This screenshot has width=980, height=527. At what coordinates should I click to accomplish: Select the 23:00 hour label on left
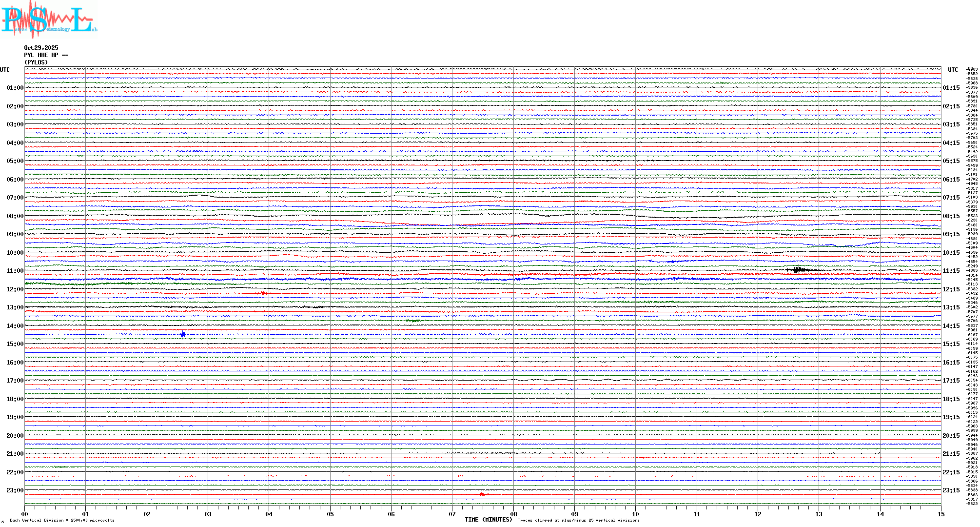pyautogui.click(x=15, y=490)
